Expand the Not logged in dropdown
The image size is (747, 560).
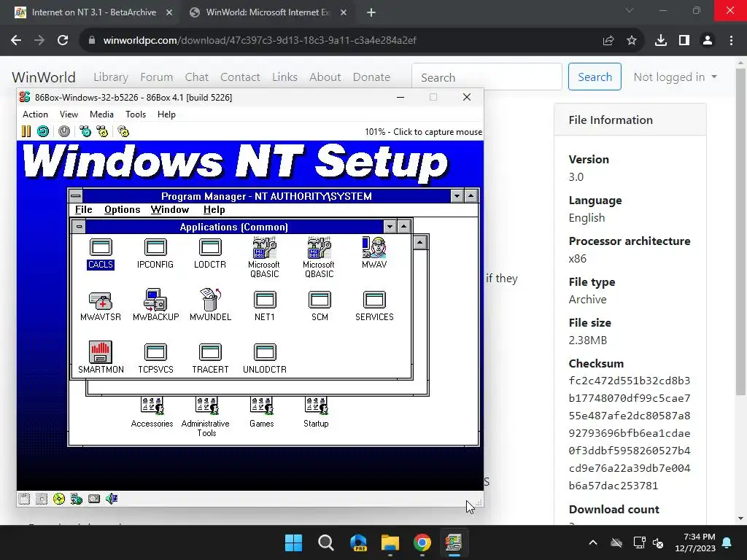[675, 77]
